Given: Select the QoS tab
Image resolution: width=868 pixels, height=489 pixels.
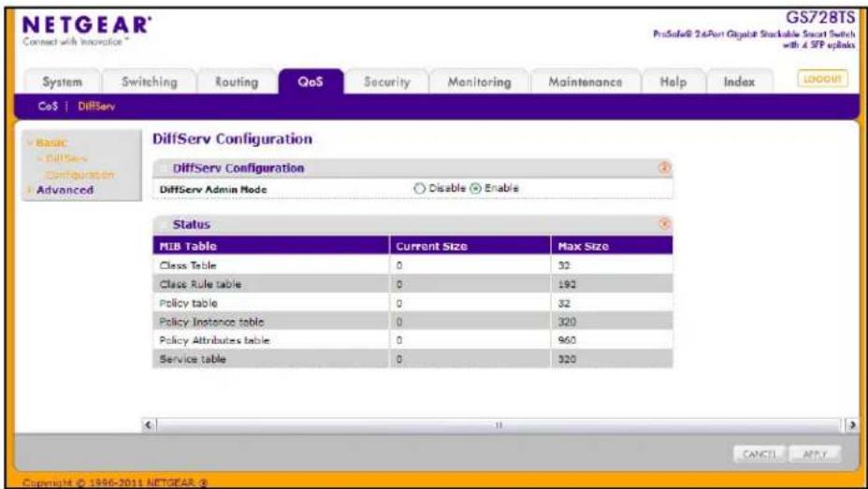Looking at the screenshot, I should coord(310,82).
